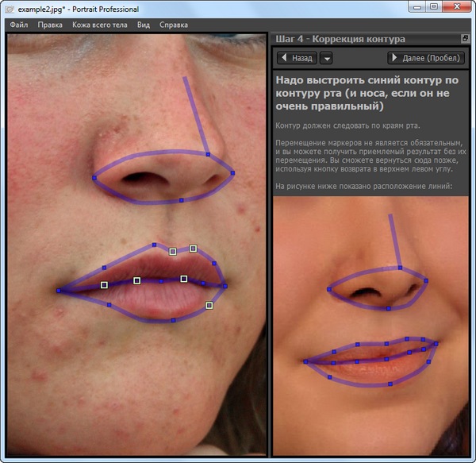476x463 pixels.
Task: Open the Вид menu
Action: coord(144,25)
